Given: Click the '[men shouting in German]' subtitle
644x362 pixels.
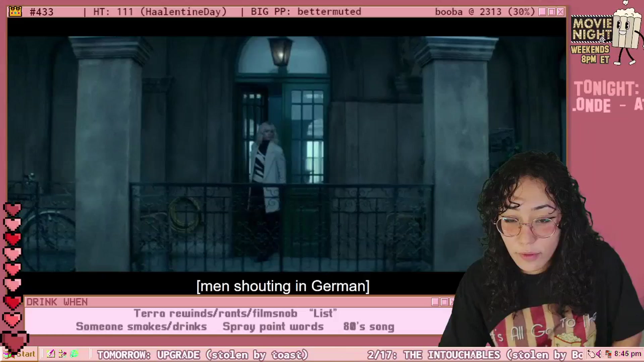Looking at the screenshot, I should click(x=283, y=286).
